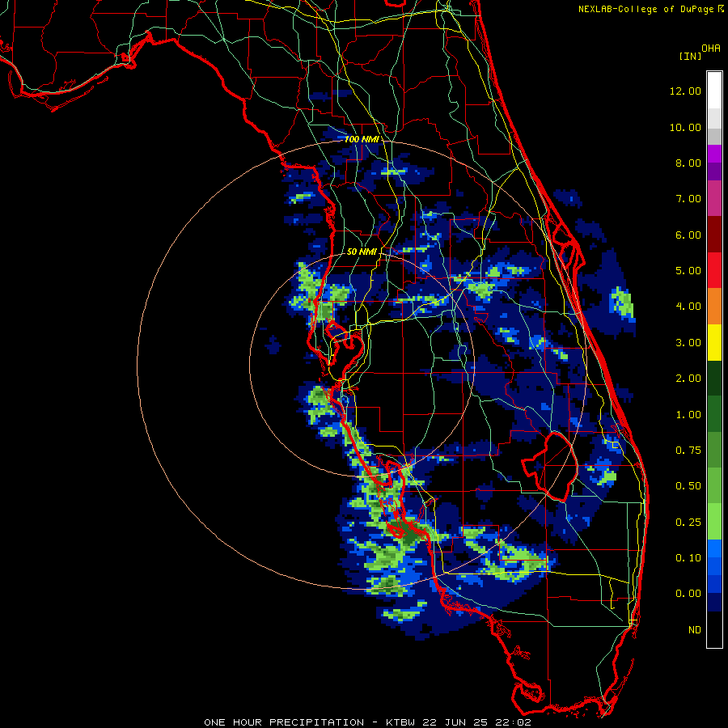
Task: Select the ND legend label
Action: (x=695, y=630)
